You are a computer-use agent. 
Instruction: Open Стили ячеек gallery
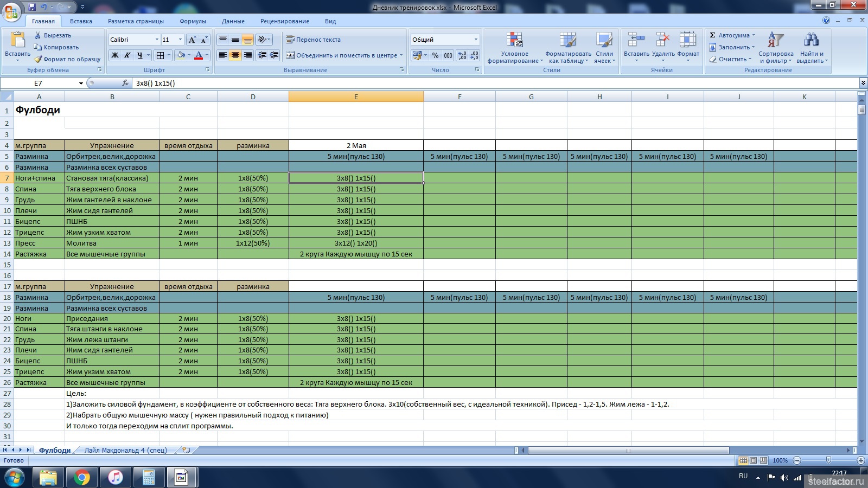point(604,48)
